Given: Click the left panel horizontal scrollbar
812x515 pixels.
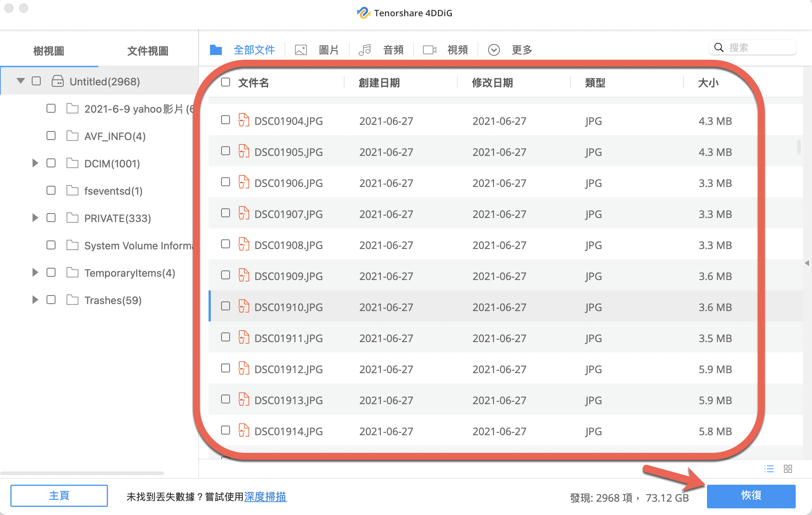Looking at the screenshot, I should 82,473.
